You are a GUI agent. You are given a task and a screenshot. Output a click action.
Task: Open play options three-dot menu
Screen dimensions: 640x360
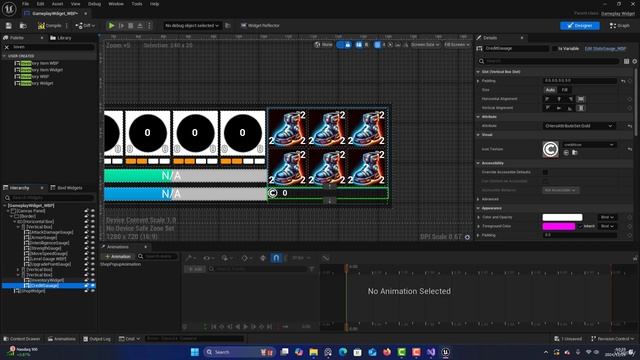pos(149,26)
